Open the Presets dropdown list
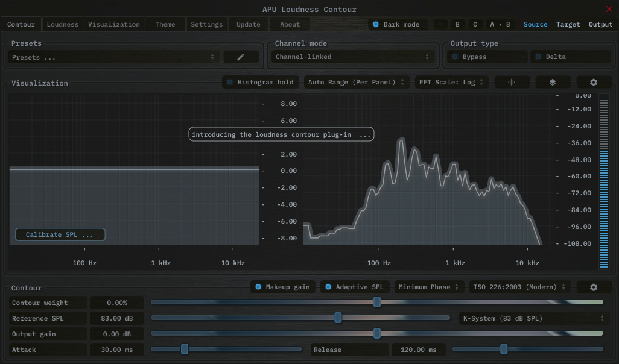619x364 pixels. pos(113,57)
